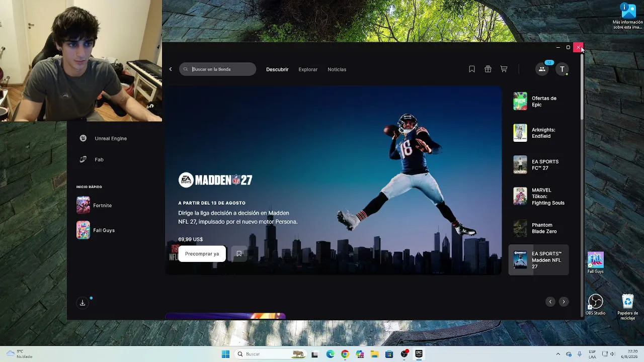The image size is (644, 362).
Task: Show previous featured carousel item
Action: [550, 302]
